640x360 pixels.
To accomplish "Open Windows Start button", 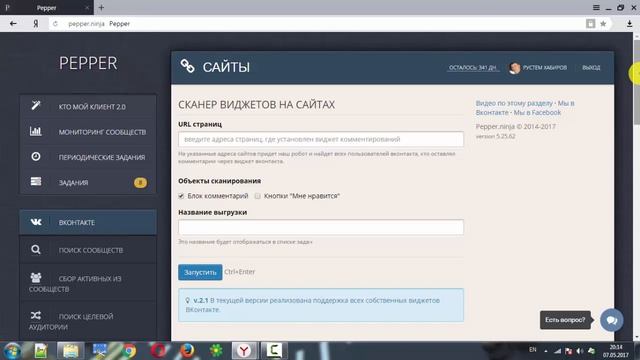I will tap(12, 351).
